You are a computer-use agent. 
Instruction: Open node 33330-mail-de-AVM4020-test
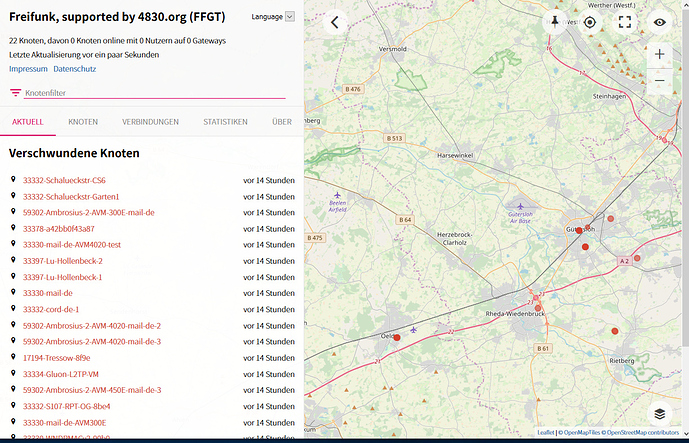(x=72, y=245)
